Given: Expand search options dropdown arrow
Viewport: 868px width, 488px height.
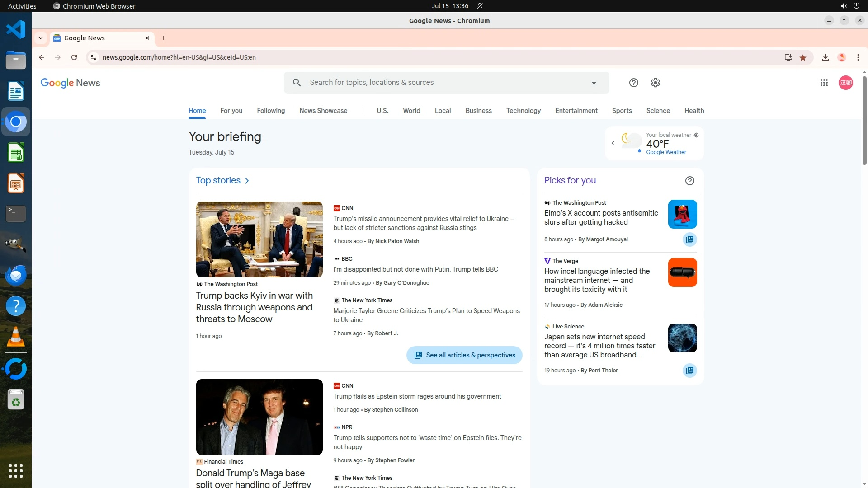Looking at the screenshot, I should (x=594, y=83).
